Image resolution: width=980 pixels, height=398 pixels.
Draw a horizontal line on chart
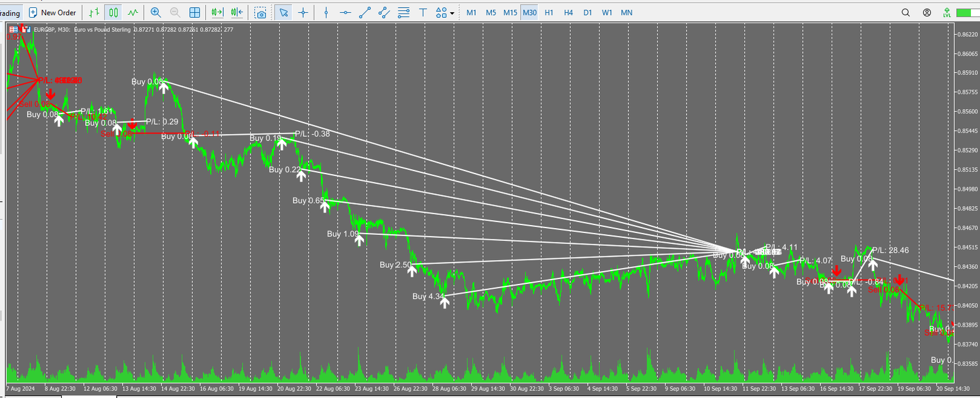point(345,12)
